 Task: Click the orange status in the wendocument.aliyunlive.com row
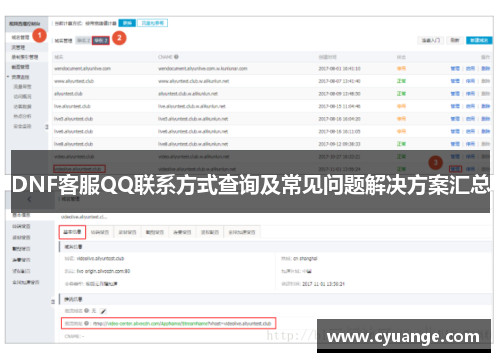coord(401,68)
